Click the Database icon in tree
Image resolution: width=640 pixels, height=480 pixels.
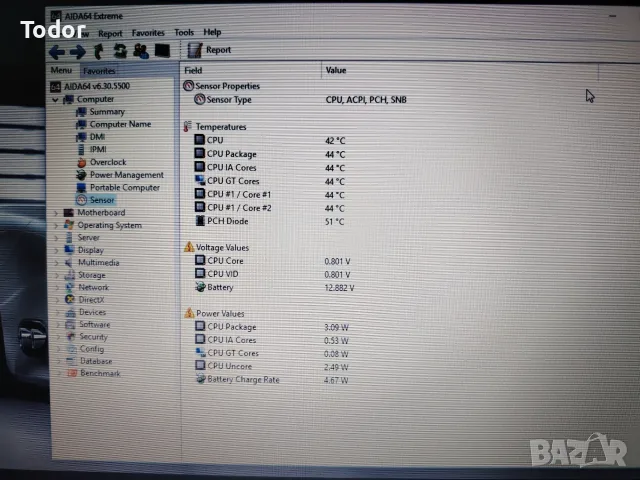72,361
